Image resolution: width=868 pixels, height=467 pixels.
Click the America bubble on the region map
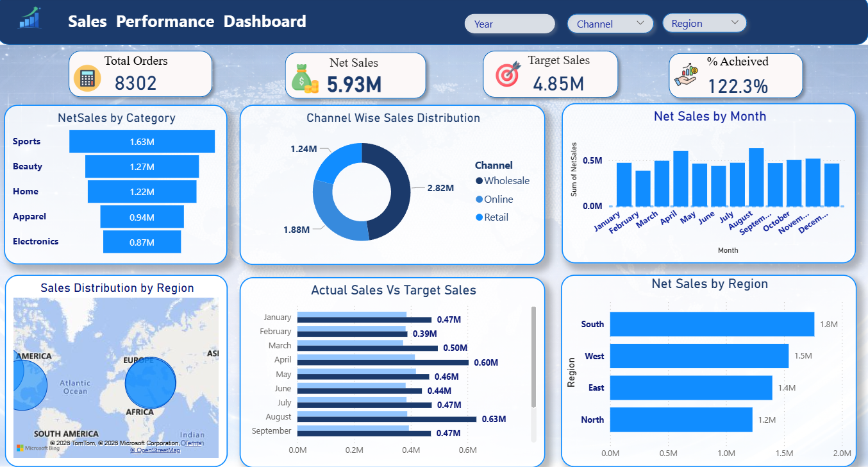pyautogui.click(x=29, y=385)
